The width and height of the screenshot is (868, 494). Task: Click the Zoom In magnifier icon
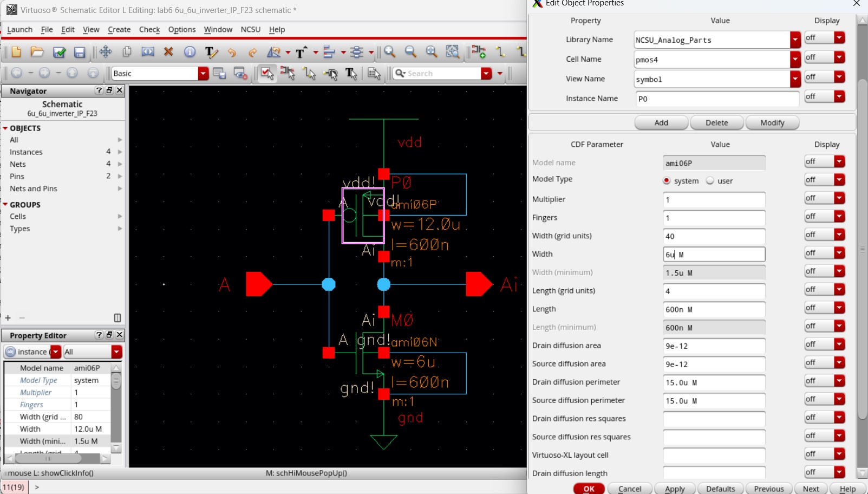point(389,51)
